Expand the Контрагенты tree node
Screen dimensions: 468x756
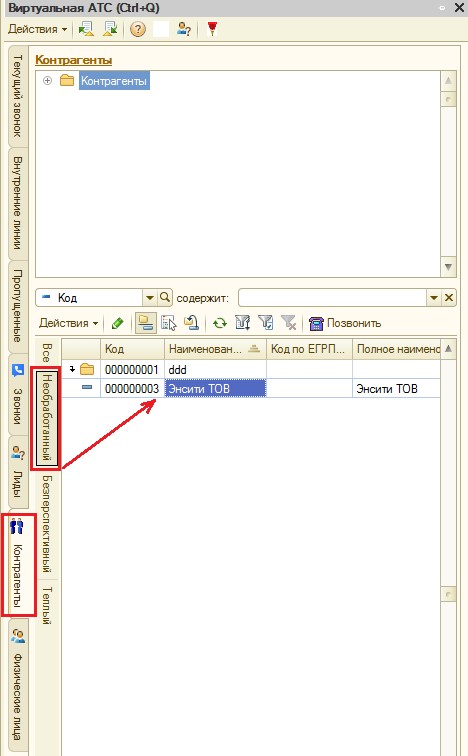(47, 81)
